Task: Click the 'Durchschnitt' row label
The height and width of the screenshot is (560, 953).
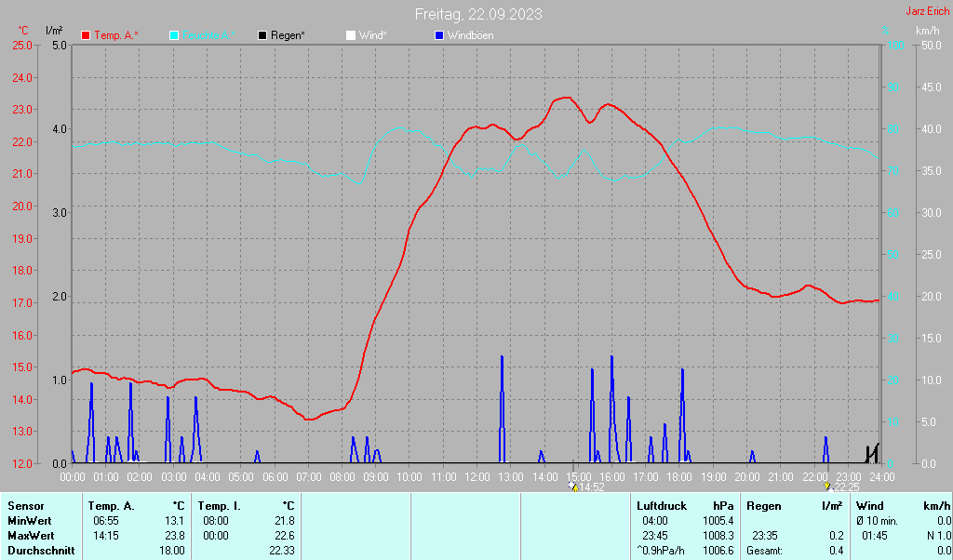Action: pyautogui.click(x=41, y=551)
